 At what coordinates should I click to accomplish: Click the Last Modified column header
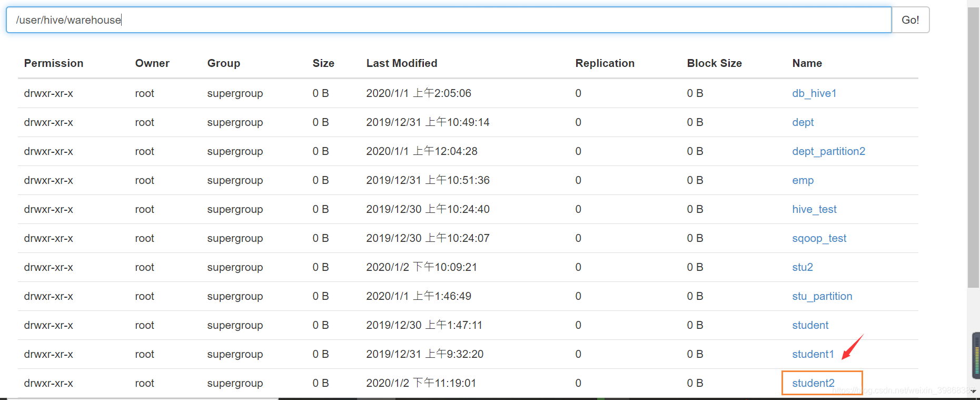click(x=402, y=63)
